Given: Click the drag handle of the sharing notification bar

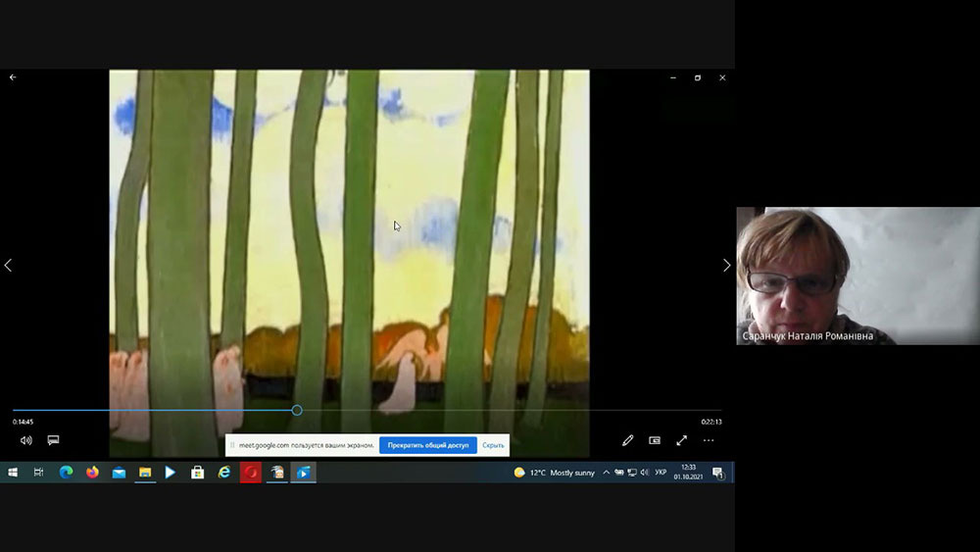Looking at the screenshot, I should tap(232, 445).
